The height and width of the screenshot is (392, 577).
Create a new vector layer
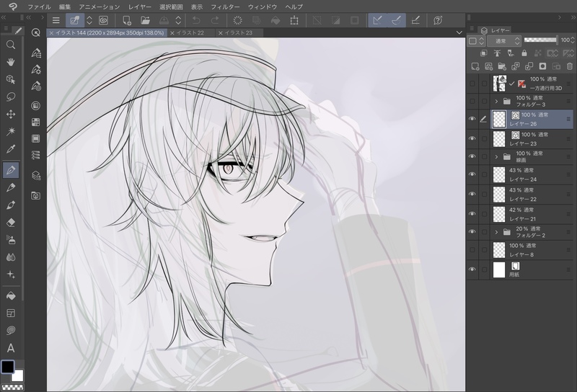pyautogui.click(x=489, y=66)
